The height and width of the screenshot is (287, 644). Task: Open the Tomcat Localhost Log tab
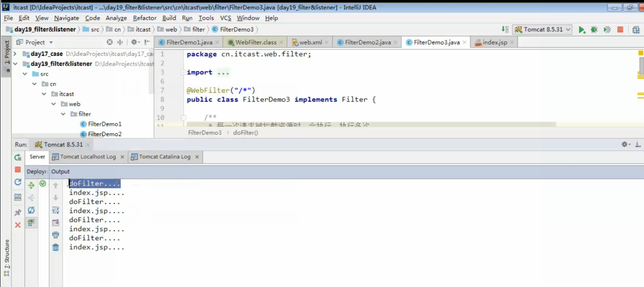tap(88, 157)
